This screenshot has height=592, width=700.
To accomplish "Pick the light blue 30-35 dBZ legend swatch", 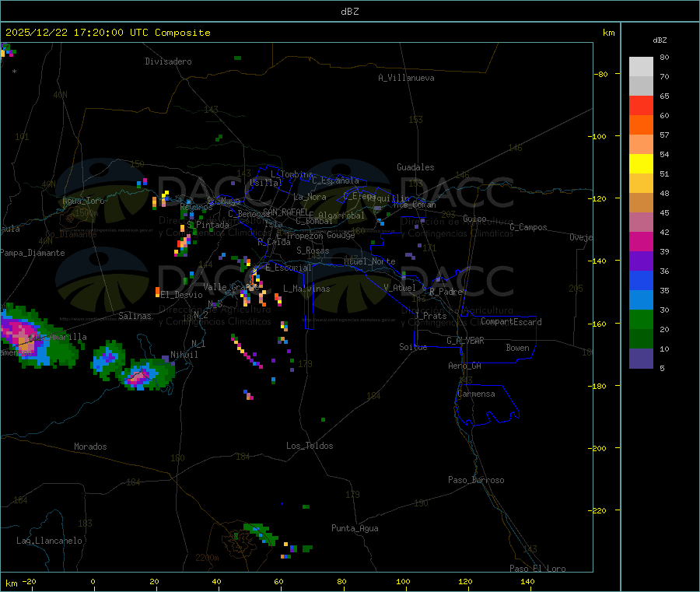I will click(x=641, y=300).
